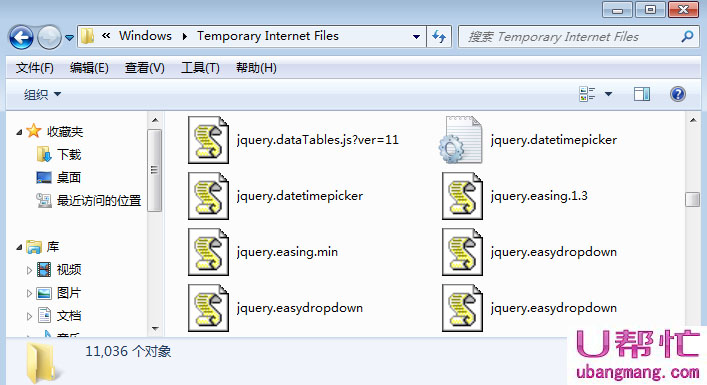Expand the breadcrumb arrow after Windows
Image resolution: width=707 pixels, height=385 pixels.
click(184, 37)
